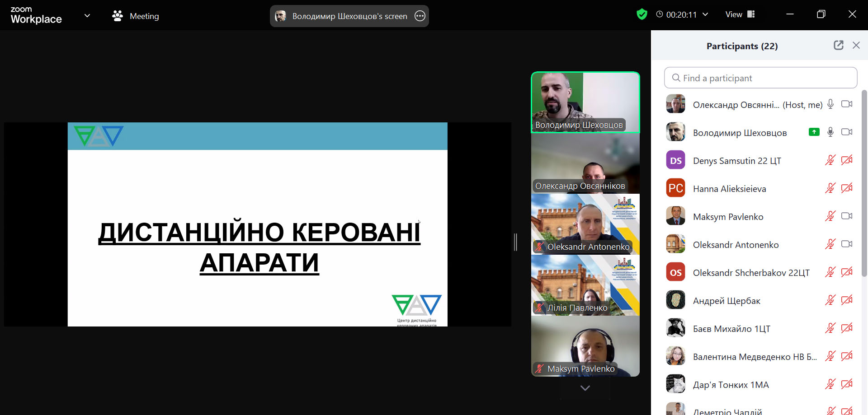Click Hanna Alieksieieva camera off icon
868x415 pixels.
coord(847,188)
